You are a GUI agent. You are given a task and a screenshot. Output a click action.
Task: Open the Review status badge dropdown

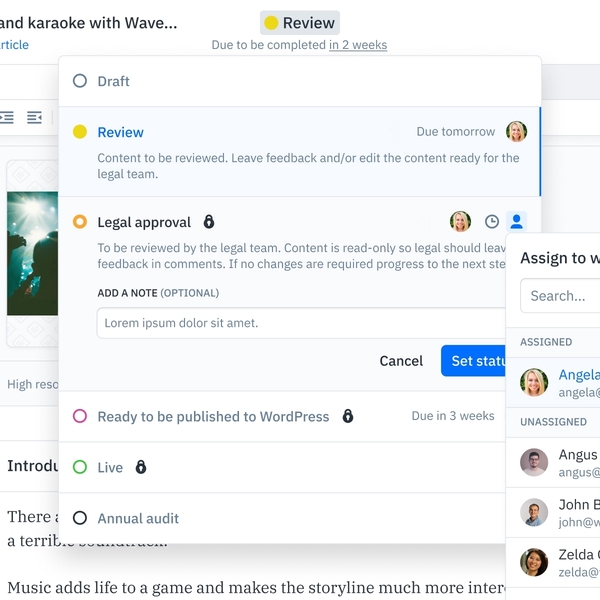coord(300,23)
